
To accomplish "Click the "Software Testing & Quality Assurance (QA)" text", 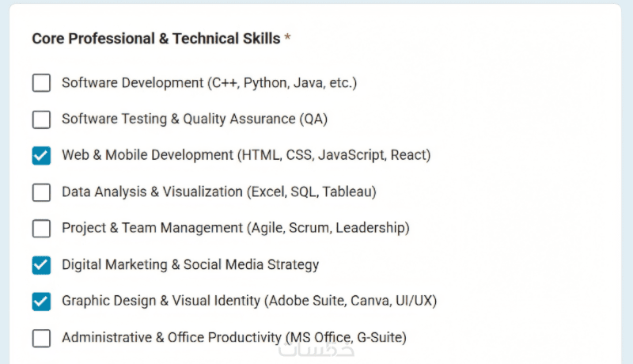I will pyautogui.click(x=195, y=119).
